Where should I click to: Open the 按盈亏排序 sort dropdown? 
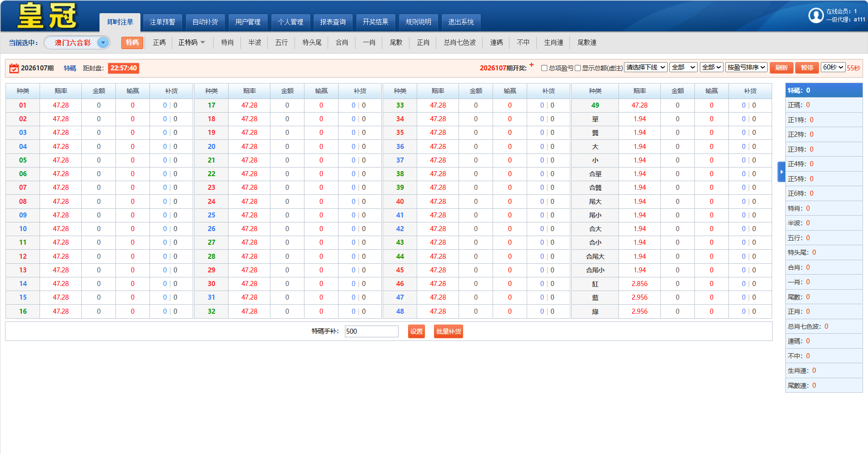746,67
